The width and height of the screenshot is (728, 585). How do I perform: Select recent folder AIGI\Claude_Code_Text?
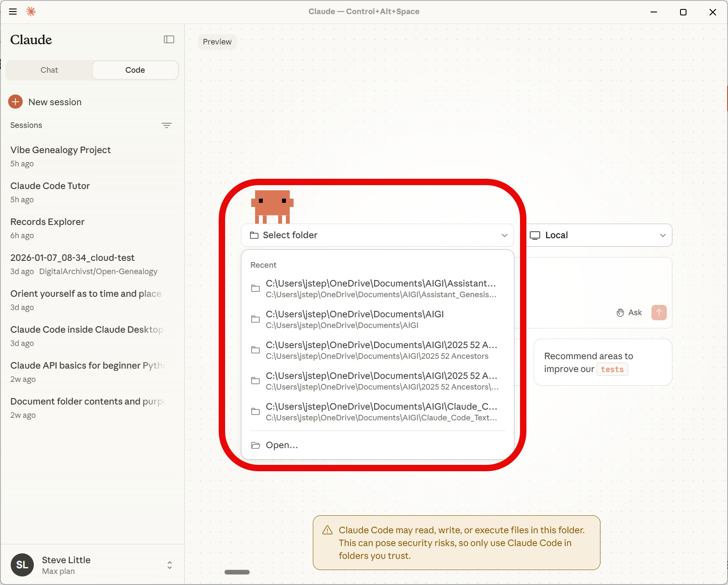377,411
